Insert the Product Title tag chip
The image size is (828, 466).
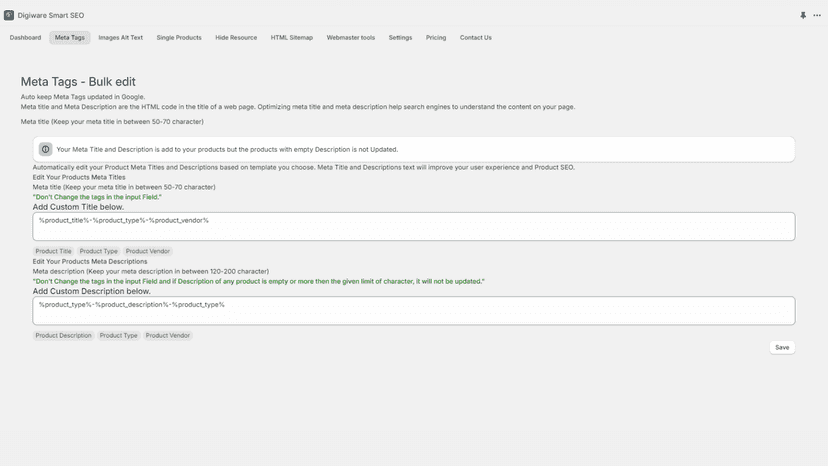coord(53,251)
